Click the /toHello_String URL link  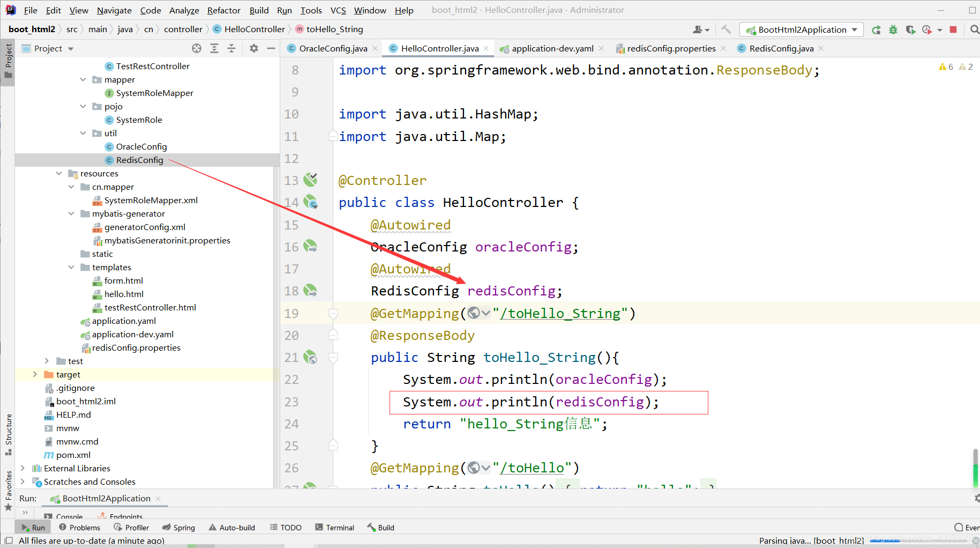(x=560, y=313)
